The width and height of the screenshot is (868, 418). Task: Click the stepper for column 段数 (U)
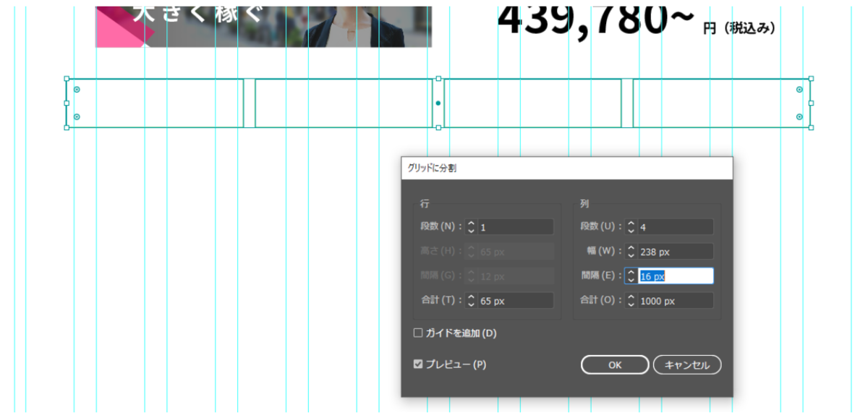(x=631, y=227)
